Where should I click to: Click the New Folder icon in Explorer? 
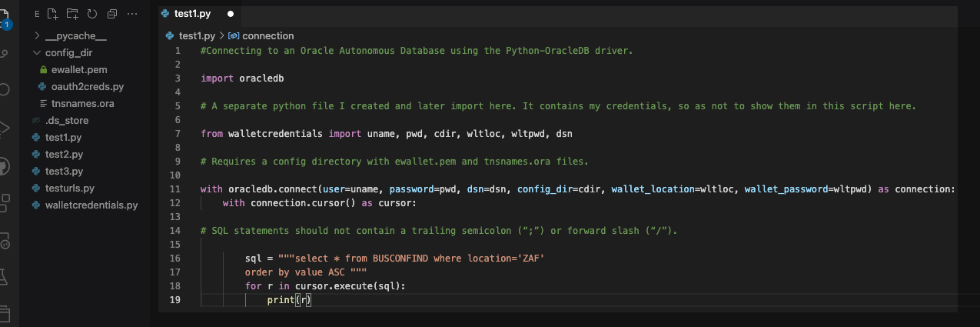point(72,13)
